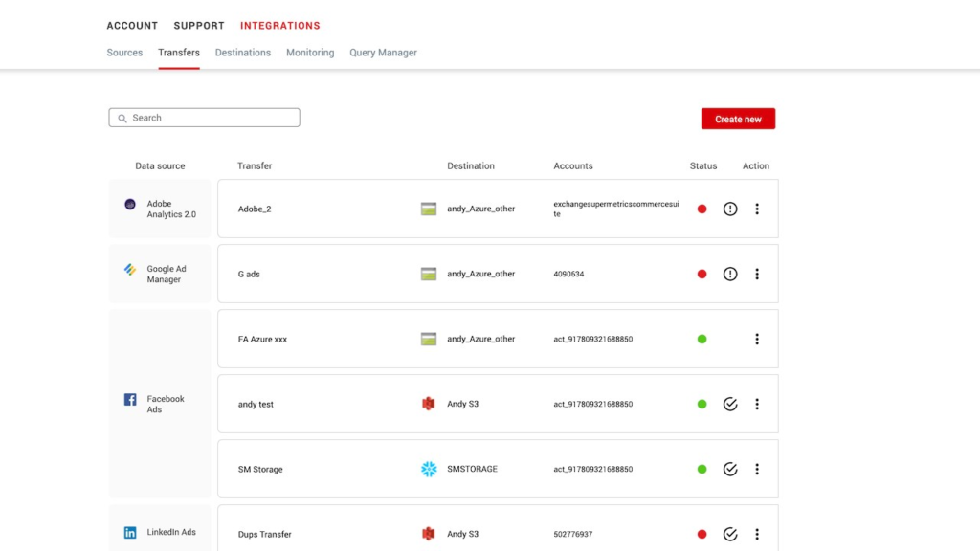
Task: Click the Action column header
Action: 756,166
